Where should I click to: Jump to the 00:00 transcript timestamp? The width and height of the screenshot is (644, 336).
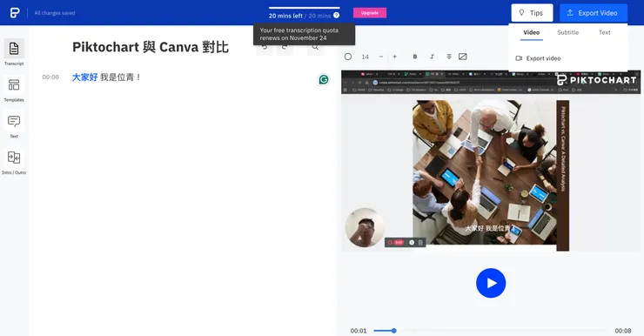tap(50, 77)
